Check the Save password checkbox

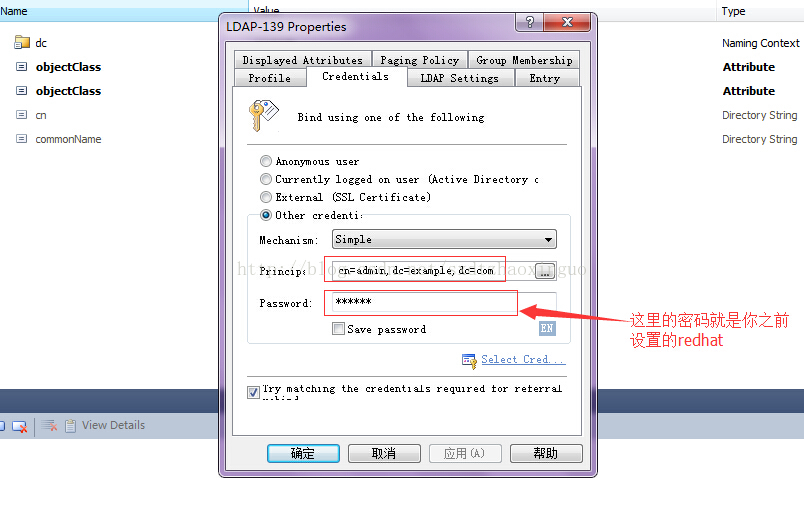coord(338,329)
